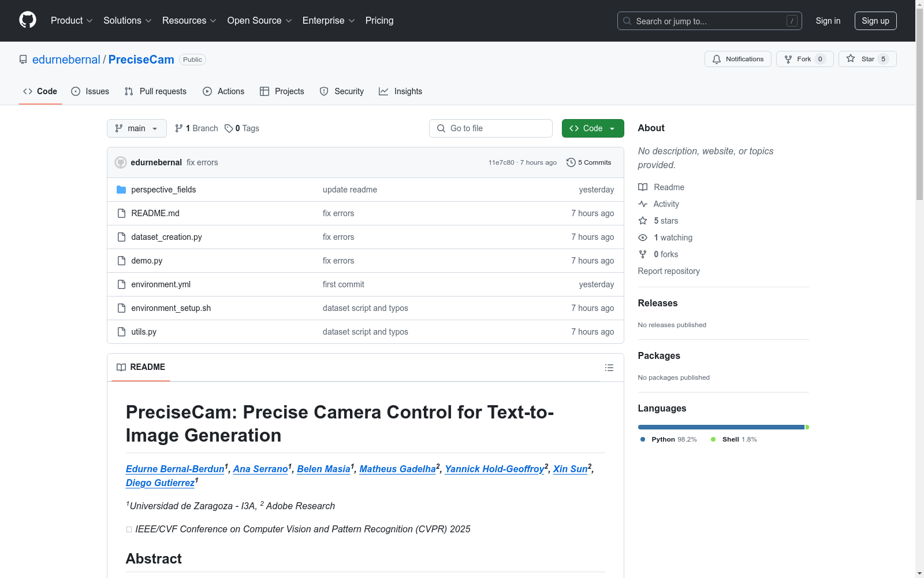The image size is (924, 578).
Task: Open the green Code dropdown
Action: pyautogui.click(x=593, y=128)
